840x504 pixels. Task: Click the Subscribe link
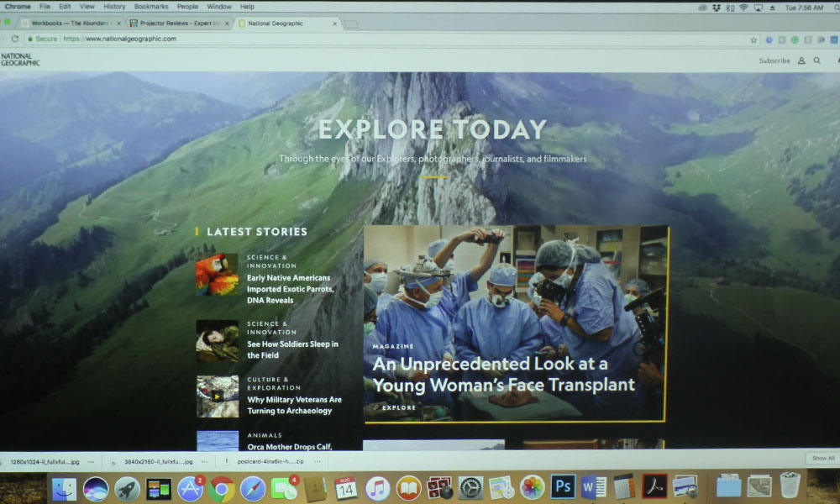click(x=774, y=60)
